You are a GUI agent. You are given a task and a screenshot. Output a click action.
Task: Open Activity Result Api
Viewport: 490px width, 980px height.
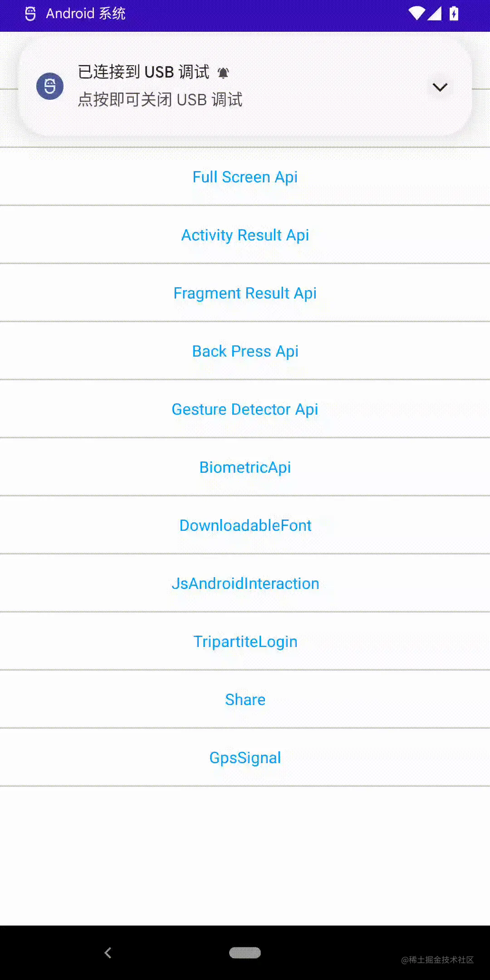[x=245, y=235]
